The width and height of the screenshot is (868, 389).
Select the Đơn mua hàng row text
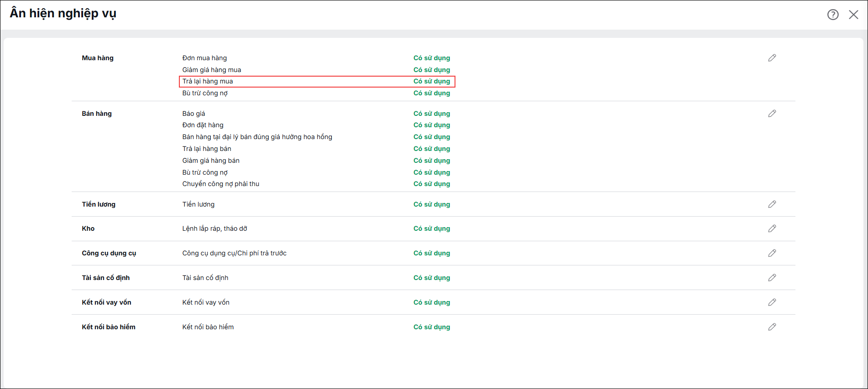click(x=204, y=58)
